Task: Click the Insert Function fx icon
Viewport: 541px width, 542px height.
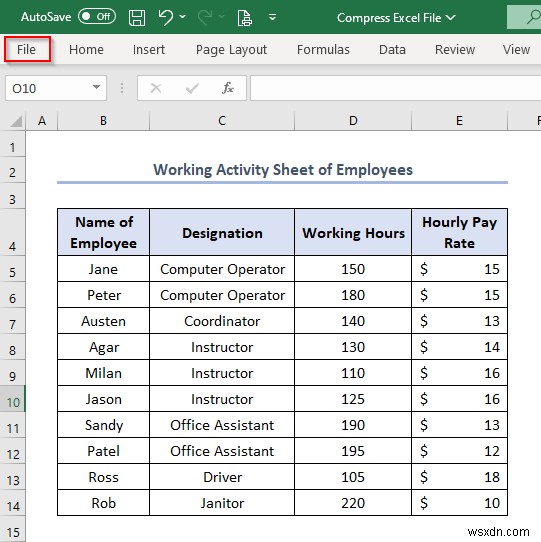Action: (x=227, y=88)
